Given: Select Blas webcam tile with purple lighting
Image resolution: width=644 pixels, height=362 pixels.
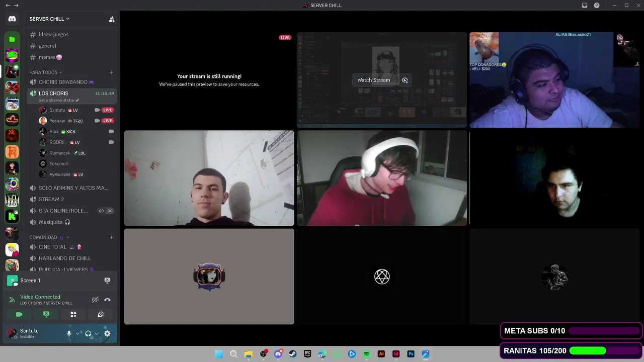Looking at the screenshot, I should tap(554, 80).
